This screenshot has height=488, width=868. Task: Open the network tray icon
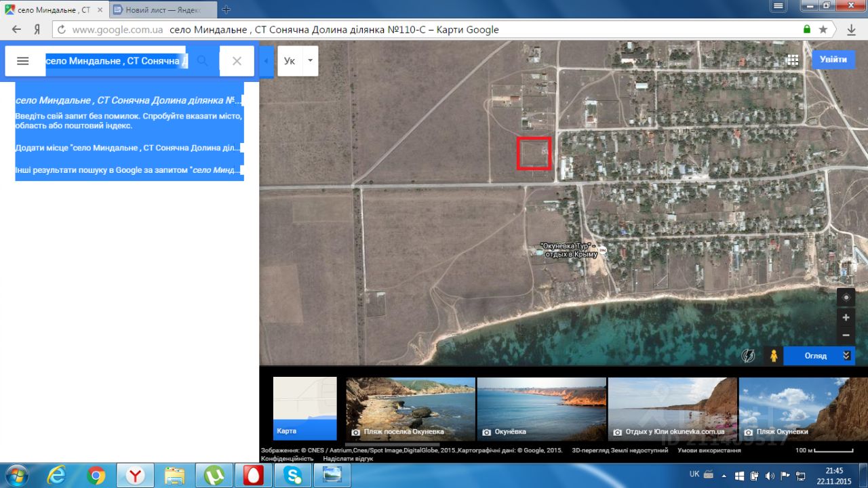tap(801, 476)
